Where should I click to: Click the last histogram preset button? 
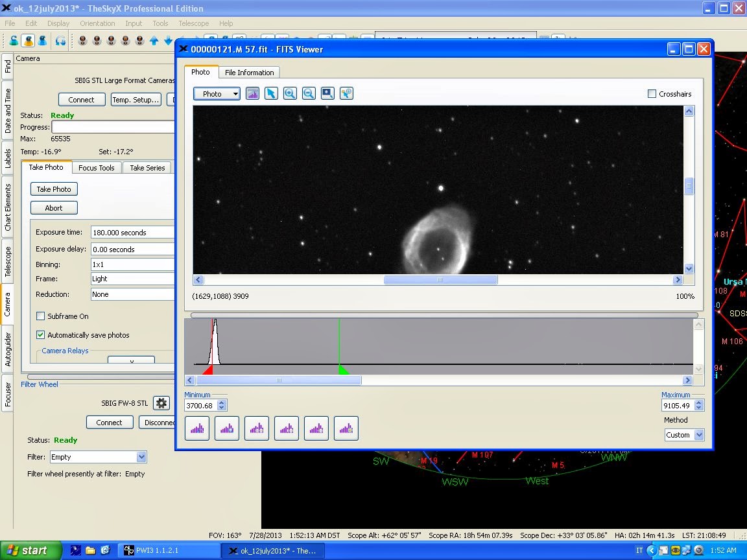[346, 428]
